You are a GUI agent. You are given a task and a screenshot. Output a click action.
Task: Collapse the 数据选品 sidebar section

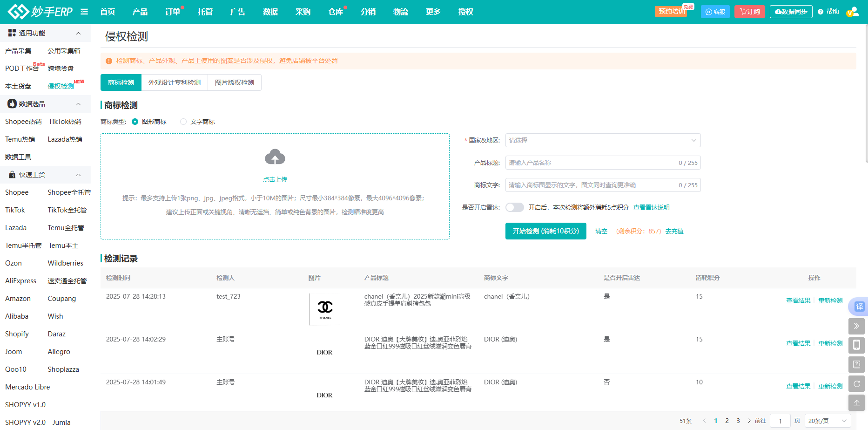click(78, 104)
